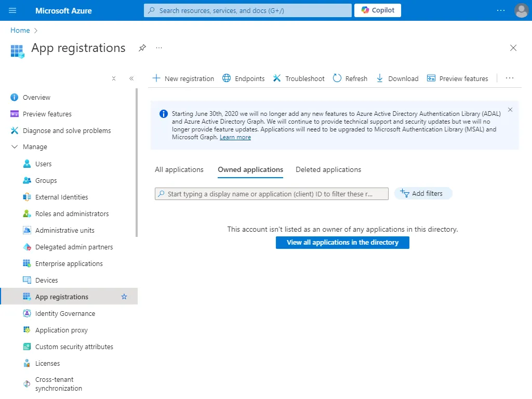Click the Identity Governance icon
Image resolution: width=532 pixels, height=399 pixels.
coord(27,313)
